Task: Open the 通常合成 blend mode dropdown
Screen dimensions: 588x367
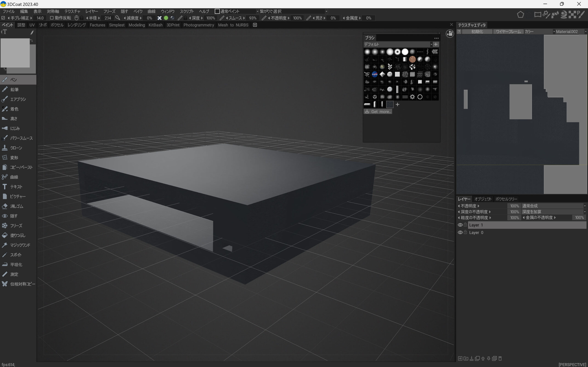Action: point(554,206)
